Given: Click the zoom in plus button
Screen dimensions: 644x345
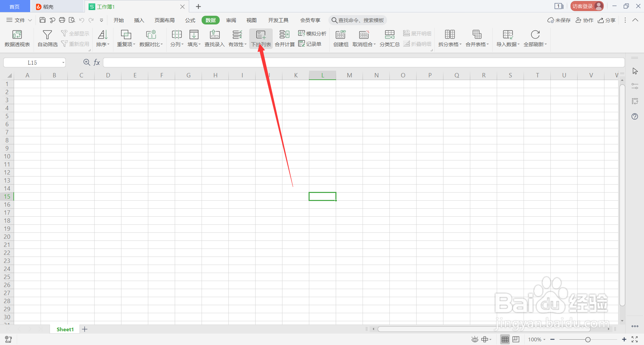Looking at the screenshot, I should click(624, 339).
